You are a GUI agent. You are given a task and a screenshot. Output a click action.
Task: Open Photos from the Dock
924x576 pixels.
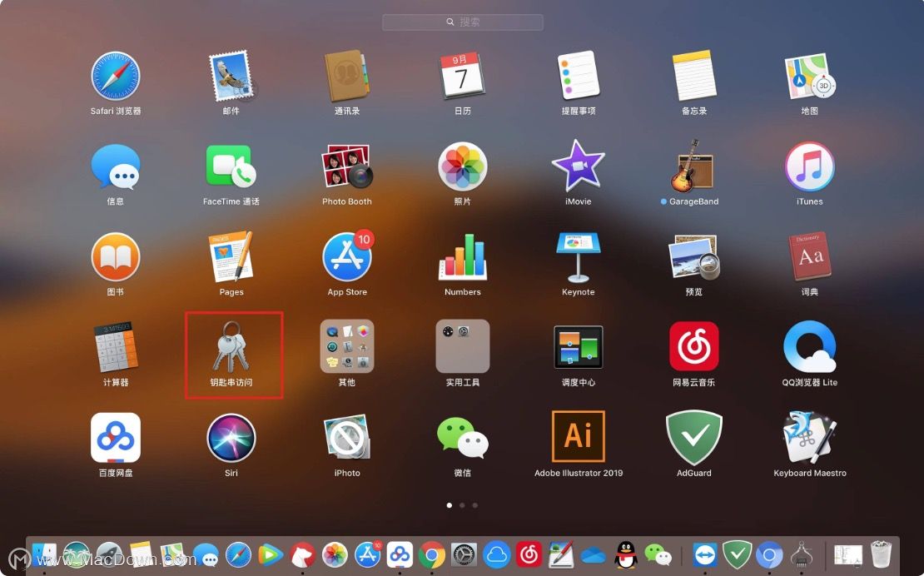(x=335, y=555)
